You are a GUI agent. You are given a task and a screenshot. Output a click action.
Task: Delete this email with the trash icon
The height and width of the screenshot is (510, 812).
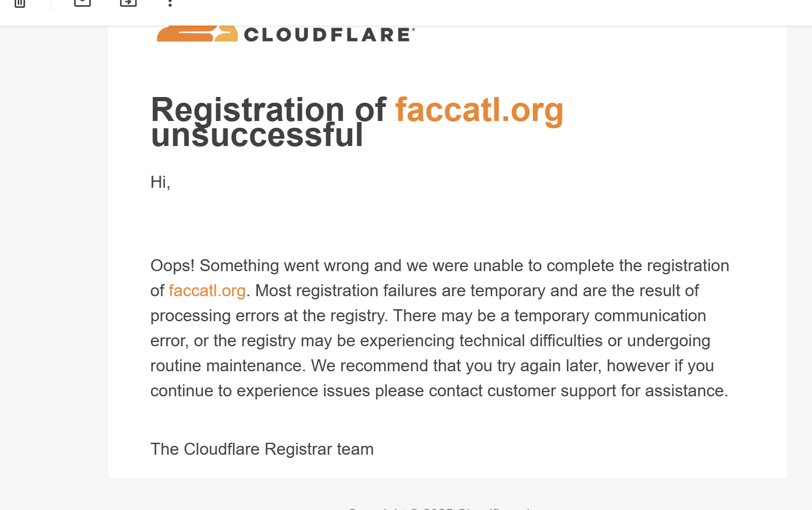20,3
